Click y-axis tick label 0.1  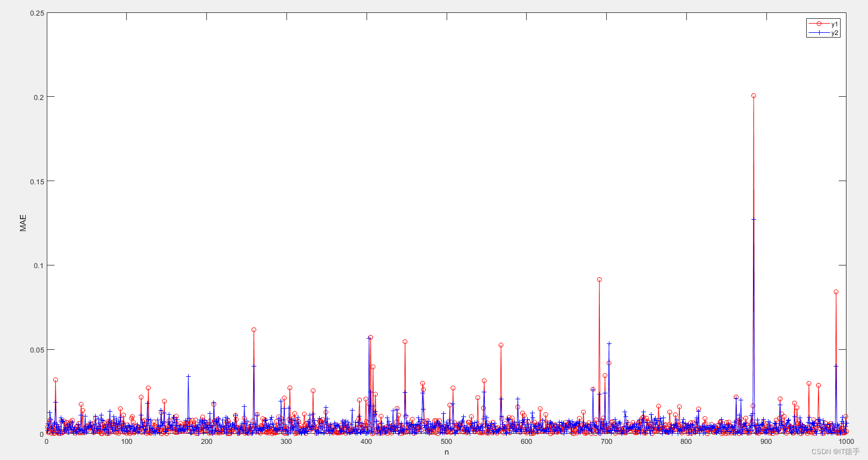[x=39, y=265]
